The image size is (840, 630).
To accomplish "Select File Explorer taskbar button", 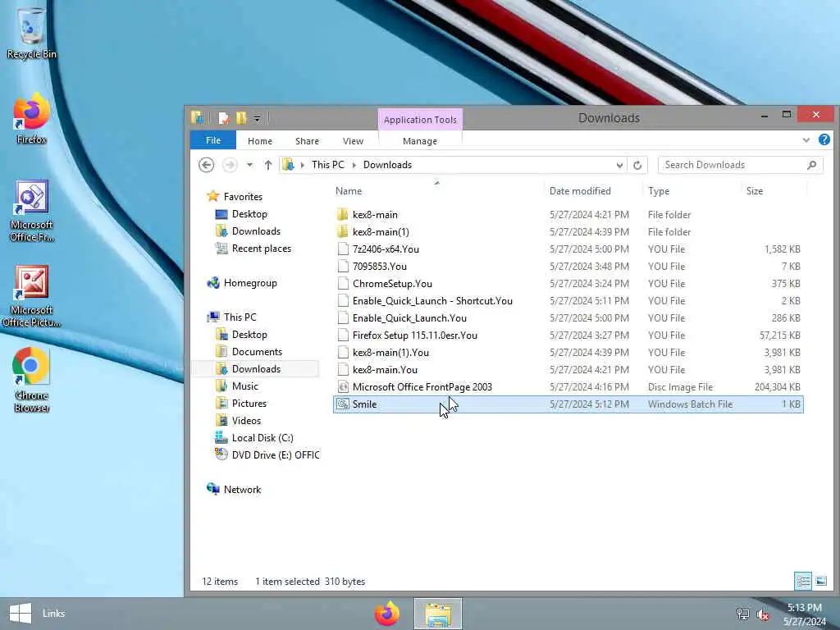I will pyautogui.click(x=438, y=614).
